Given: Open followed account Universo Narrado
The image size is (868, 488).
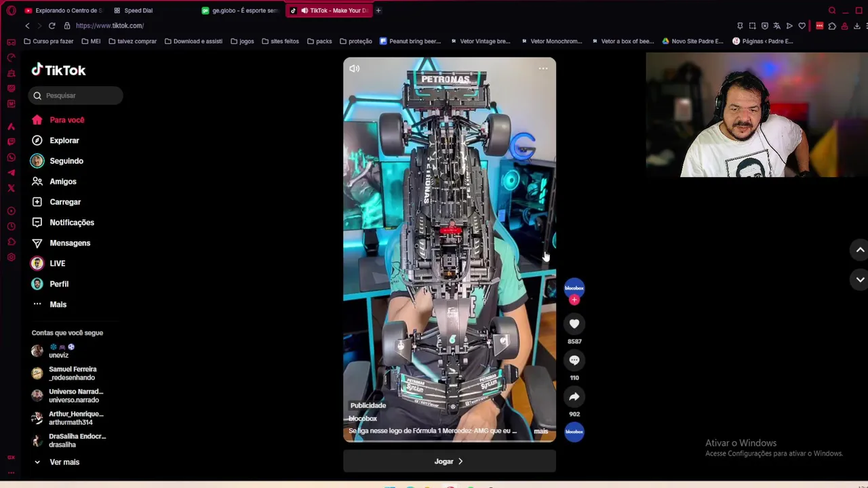Looking at the screenshot, I should tap(68, 396).
